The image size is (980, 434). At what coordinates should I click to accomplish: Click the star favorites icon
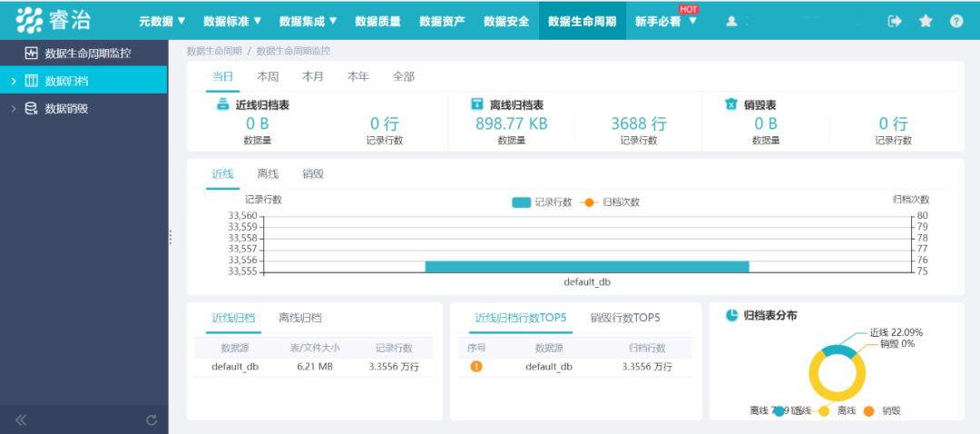click(926, 21)
